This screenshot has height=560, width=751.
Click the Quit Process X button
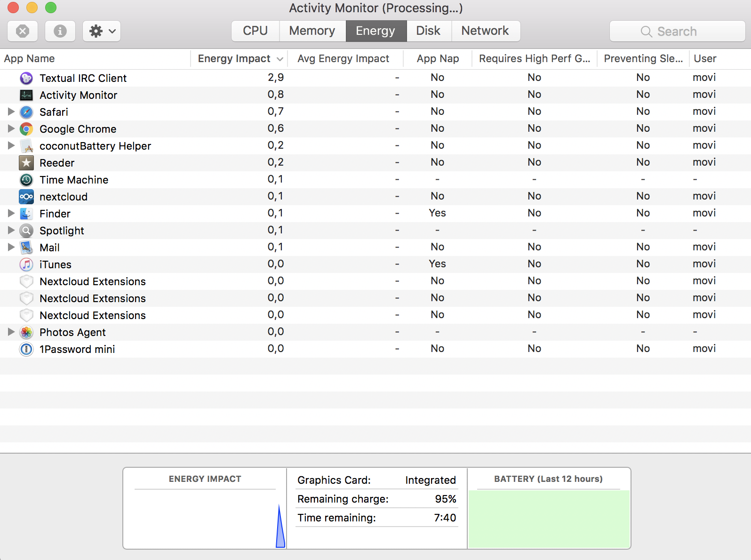tap(23, 31)
